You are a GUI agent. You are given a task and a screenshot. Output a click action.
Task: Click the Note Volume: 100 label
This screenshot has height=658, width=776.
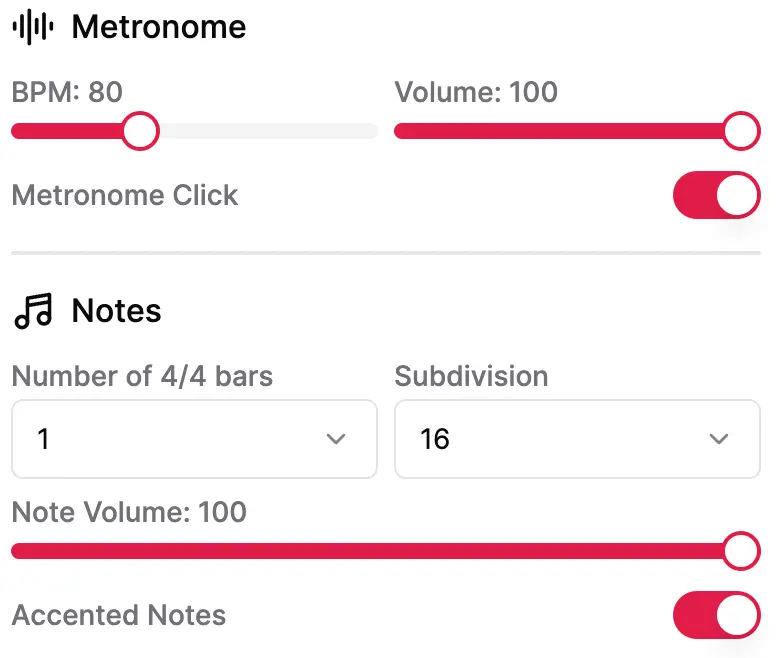pos(129,512)
